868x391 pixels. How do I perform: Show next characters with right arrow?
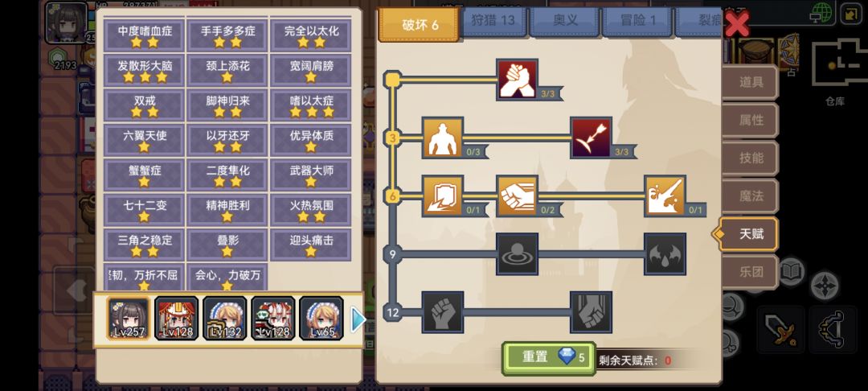point(358,319)
